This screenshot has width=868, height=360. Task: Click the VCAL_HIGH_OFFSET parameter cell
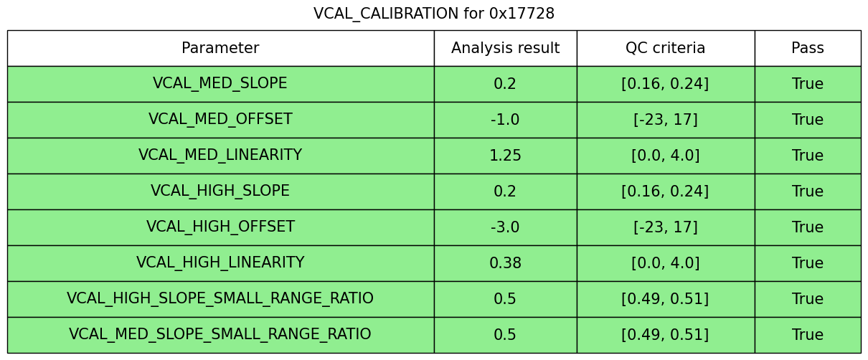(220, 227)
